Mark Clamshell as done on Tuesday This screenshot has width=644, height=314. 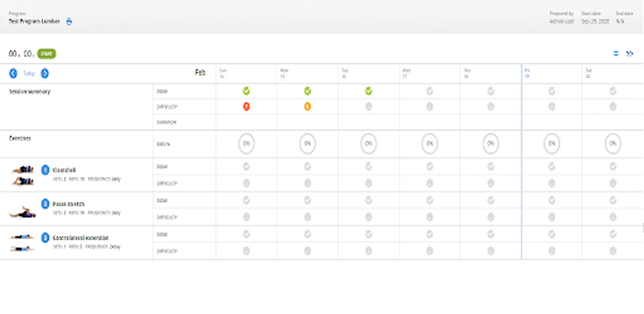click(x=369, y=167)
